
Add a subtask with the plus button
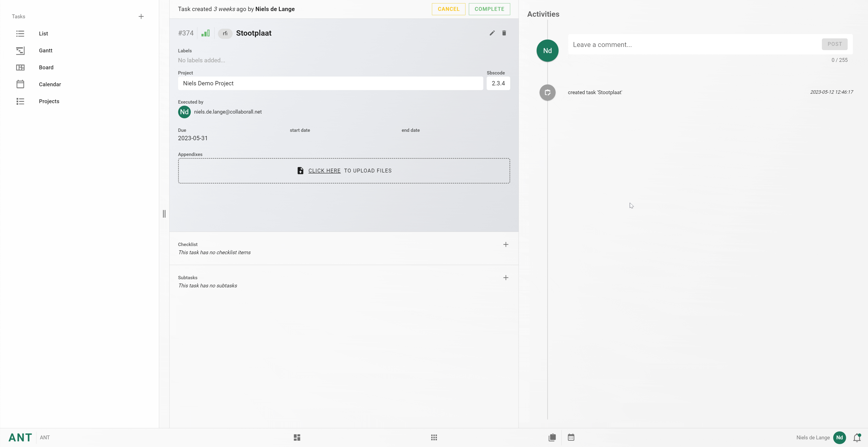[x=505, y=278]
